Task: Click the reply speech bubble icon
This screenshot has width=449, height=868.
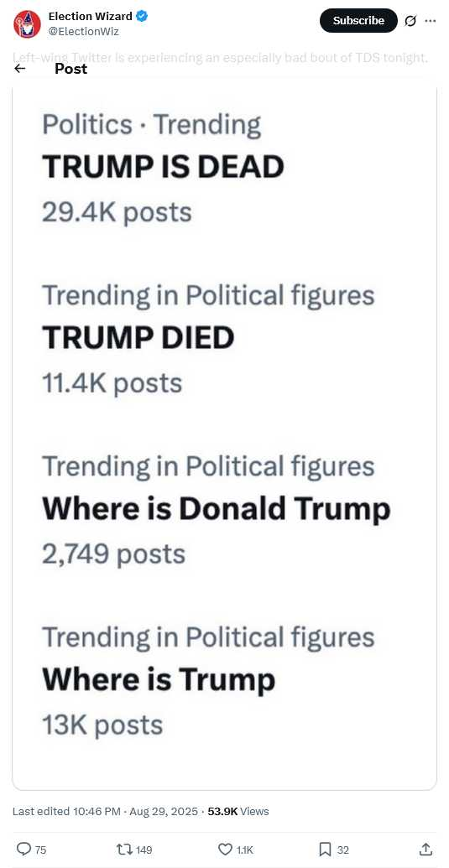Action: [x=23, y=849]
